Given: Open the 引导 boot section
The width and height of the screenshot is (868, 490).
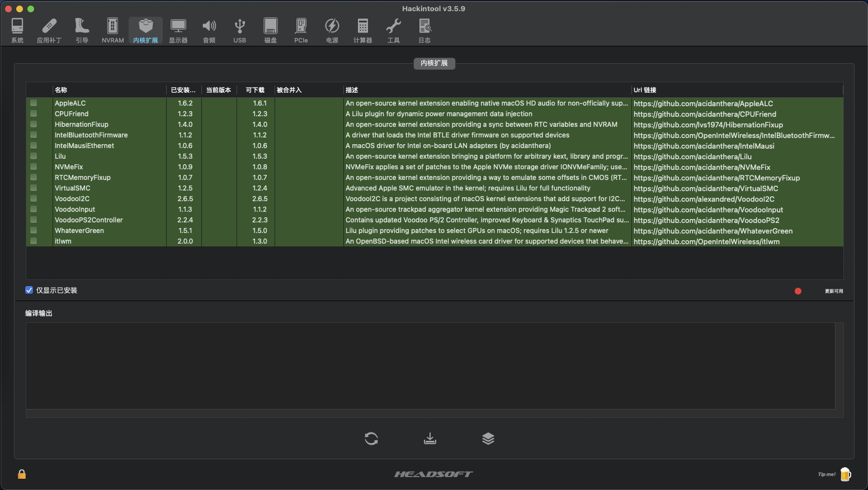Looking at the screenshot, I should tap(82, 30).
